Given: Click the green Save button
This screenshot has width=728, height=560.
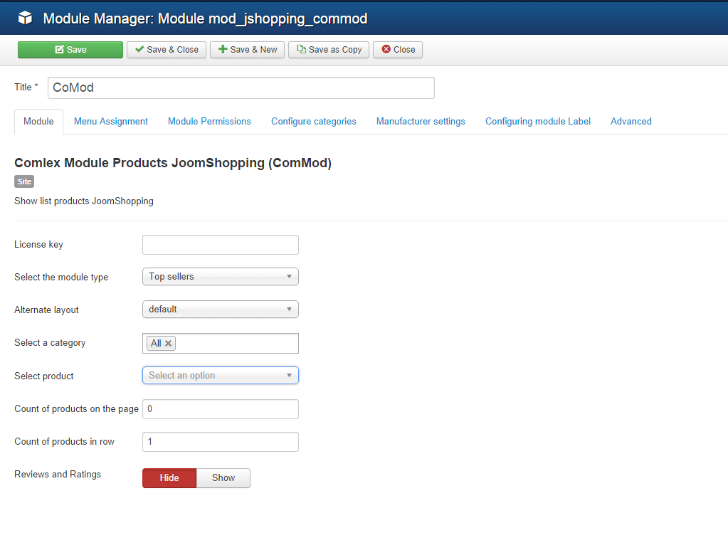Looking at the screenshot, I should (70, 50).
